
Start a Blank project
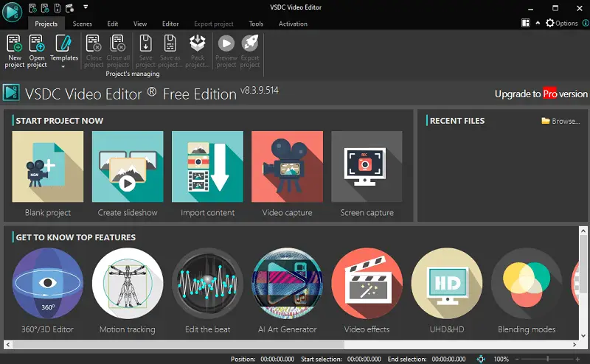click(48, 167)
